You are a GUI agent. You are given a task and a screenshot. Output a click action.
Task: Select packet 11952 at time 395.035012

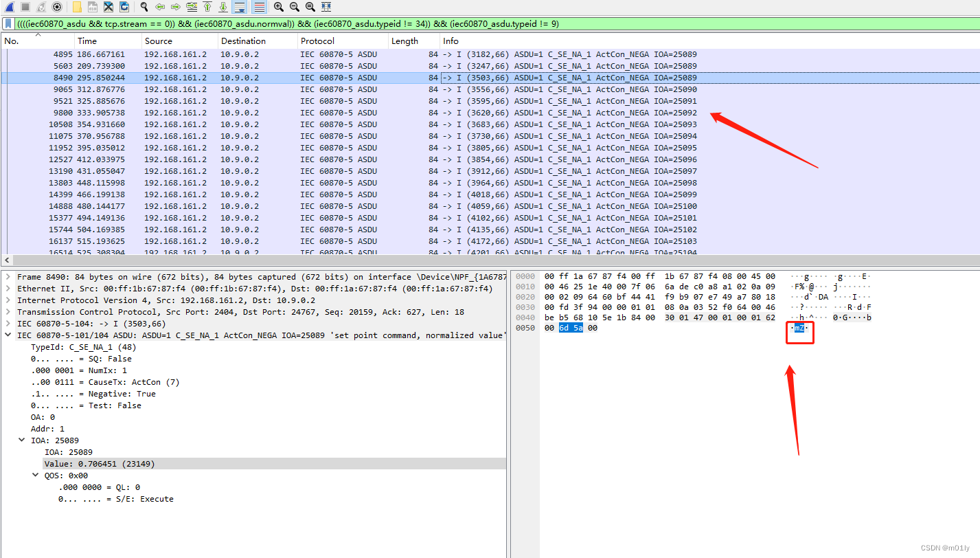[490, 148]
